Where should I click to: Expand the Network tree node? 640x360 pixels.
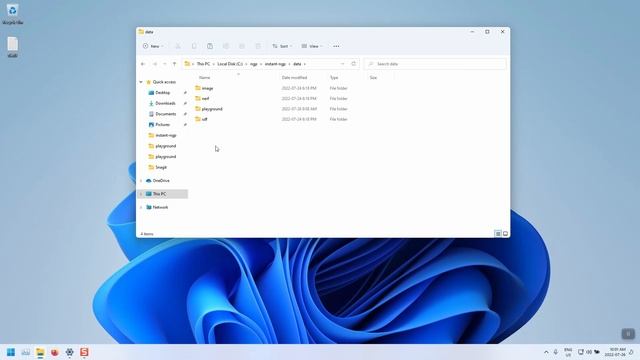pyautogui.click(x=141, y=207)
